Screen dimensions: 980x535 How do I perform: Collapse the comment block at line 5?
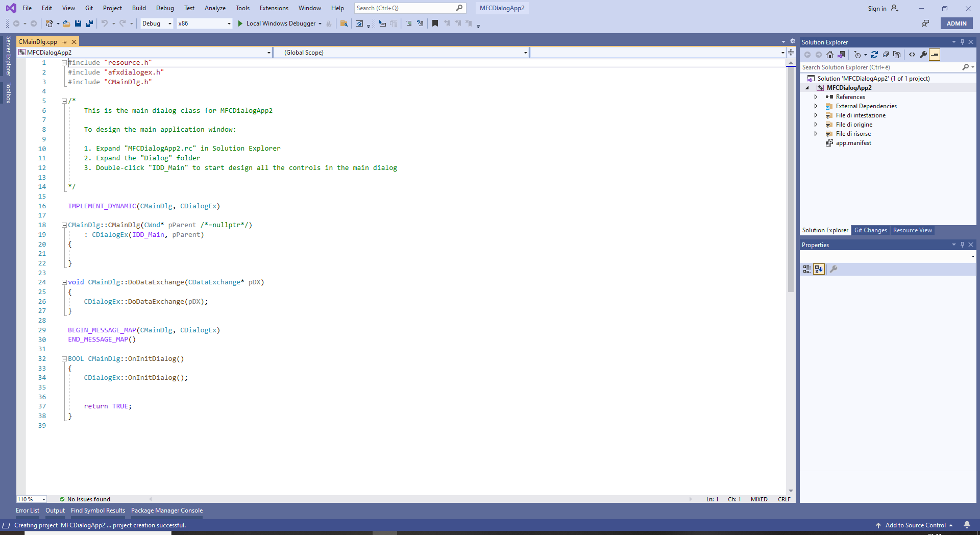point(64,101)
